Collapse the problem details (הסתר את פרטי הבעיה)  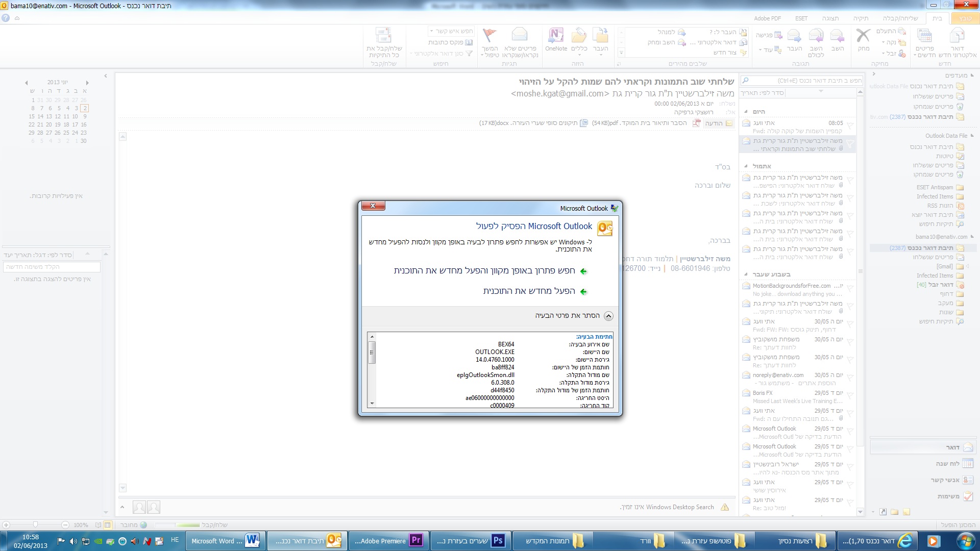point(608,316)
